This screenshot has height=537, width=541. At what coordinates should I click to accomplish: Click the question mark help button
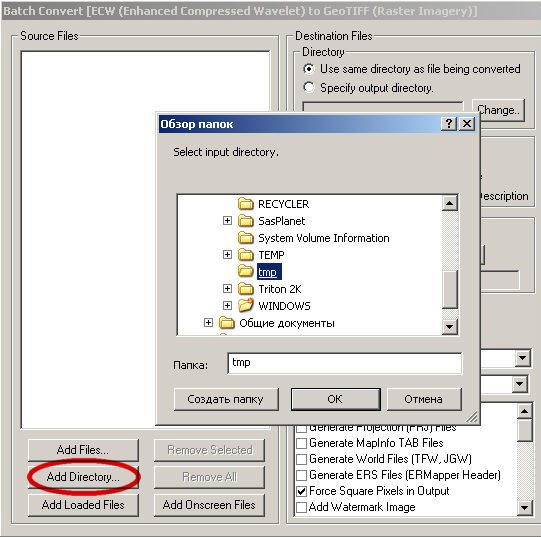click(x=449, y=124)
